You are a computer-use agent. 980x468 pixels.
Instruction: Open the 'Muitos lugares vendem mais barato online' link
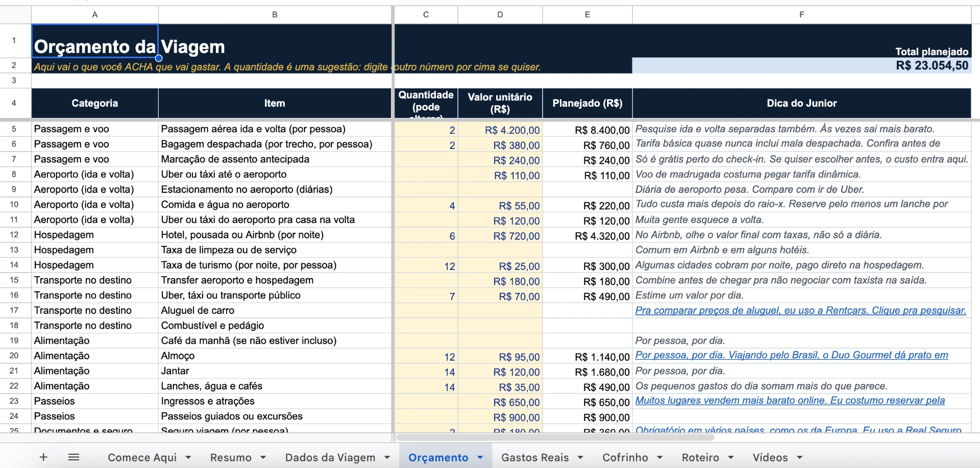click(790, 401)
